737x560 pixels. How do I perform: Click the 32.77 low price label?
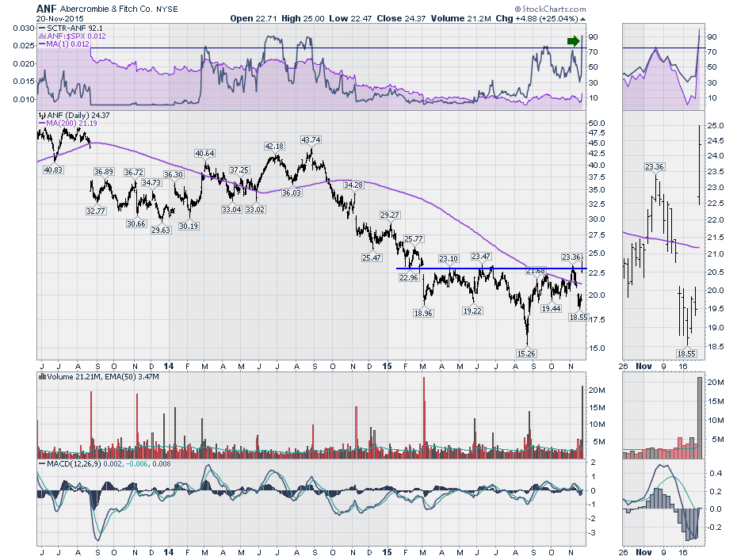(x=96, y=211)
